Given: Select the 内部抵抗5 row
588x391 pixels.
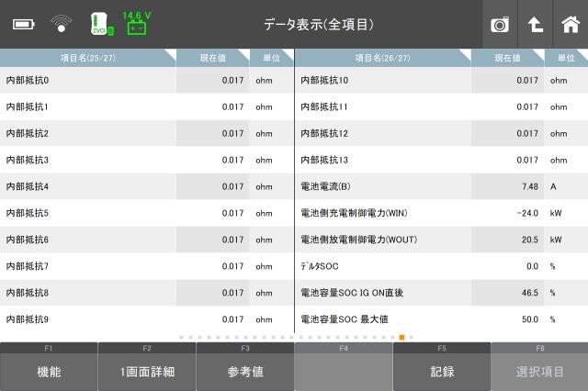Looking at the screenshot, I should tap(147, 213).
